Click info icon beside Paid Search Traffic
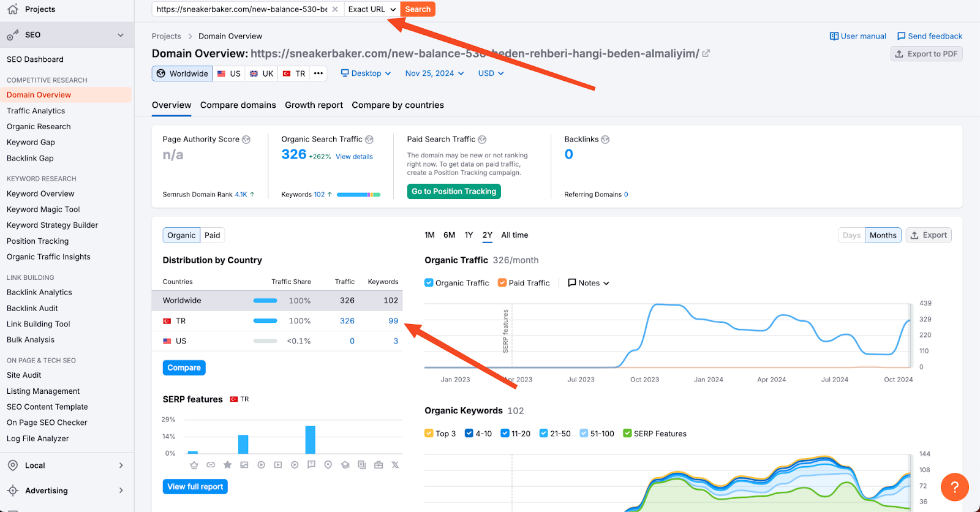 (482, 140)
